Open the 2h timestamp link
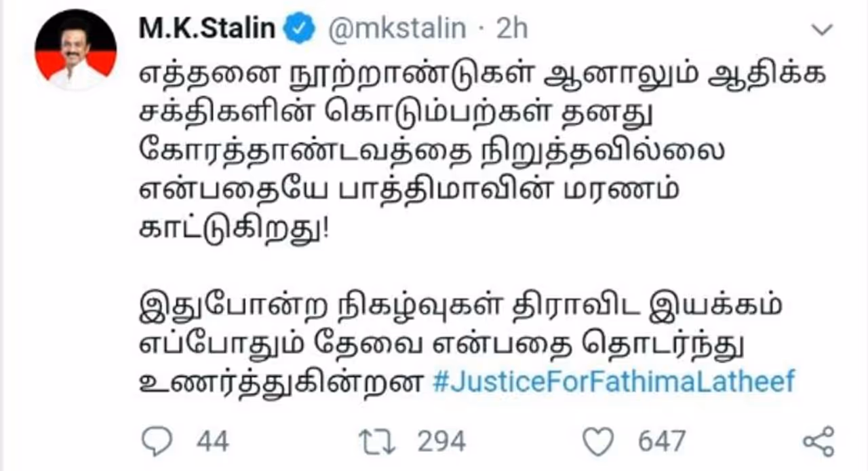The height and width of the screenshot is (471, 868). [512, 29]
